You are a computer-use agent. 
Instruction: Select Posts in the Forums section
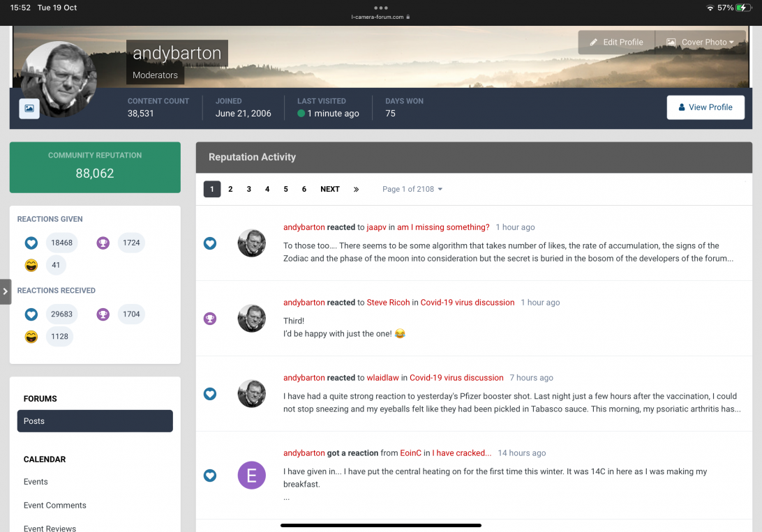tap(95, 421)
